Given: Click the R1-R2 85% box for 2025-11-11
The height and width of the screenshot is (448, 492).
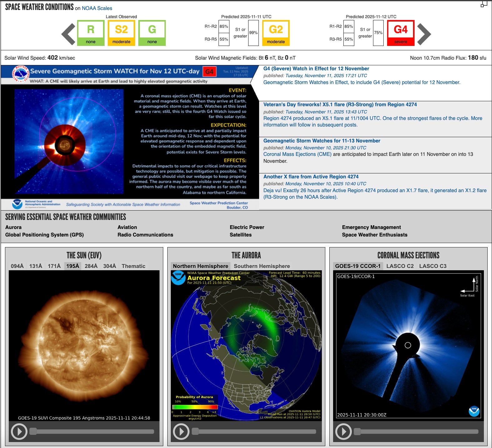Looking at the screenshot, I should (x=224, y=27).
